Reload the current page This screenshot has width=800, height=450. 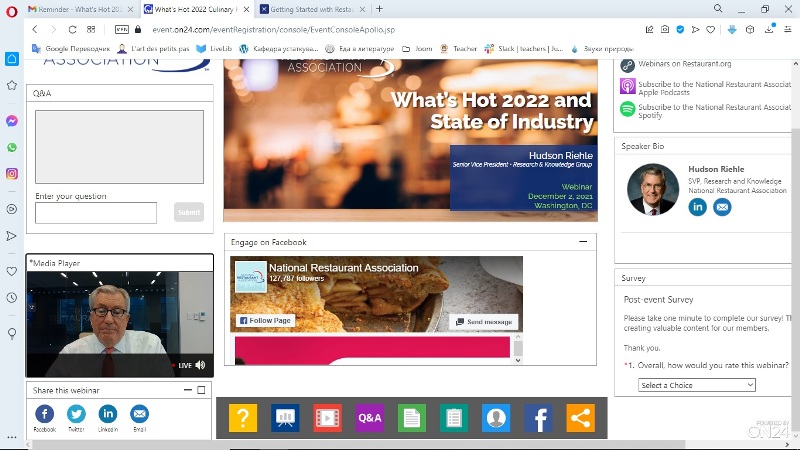click(x=72, y=30)
